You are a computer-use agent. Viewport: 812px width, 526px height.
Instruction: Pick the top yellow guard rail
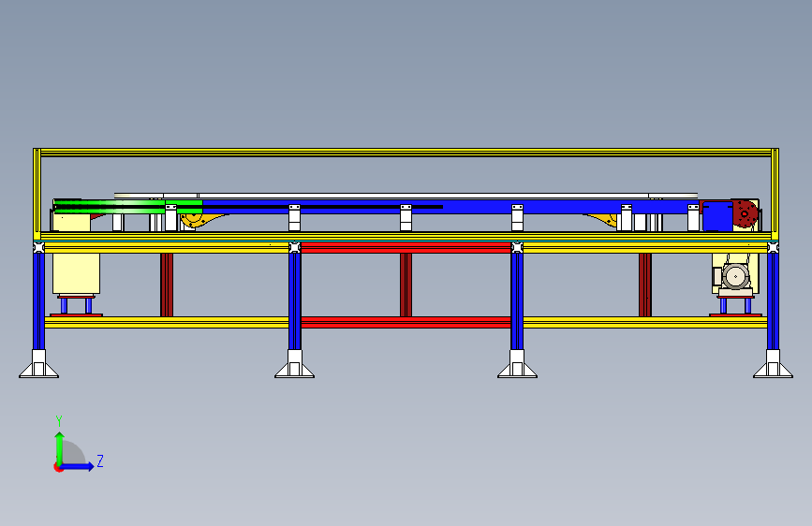click(x=406, y=153)
